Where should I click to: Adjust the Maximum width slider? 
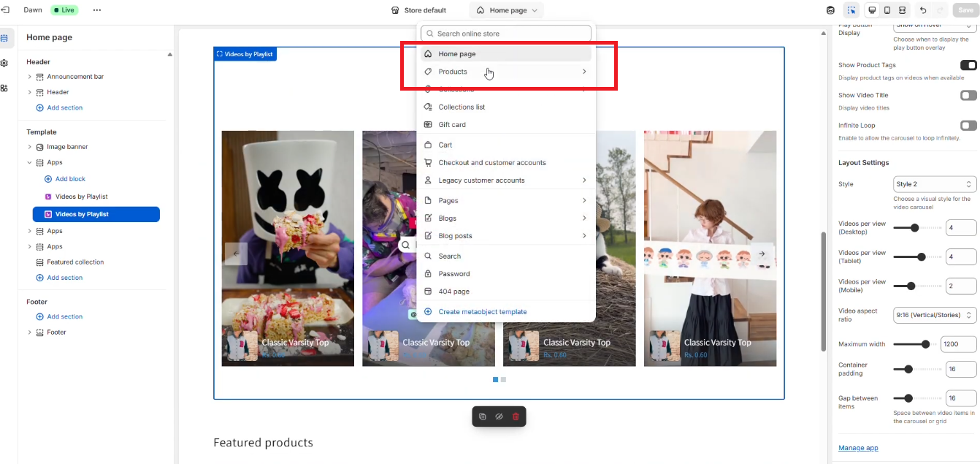click(x=925, y=344)
